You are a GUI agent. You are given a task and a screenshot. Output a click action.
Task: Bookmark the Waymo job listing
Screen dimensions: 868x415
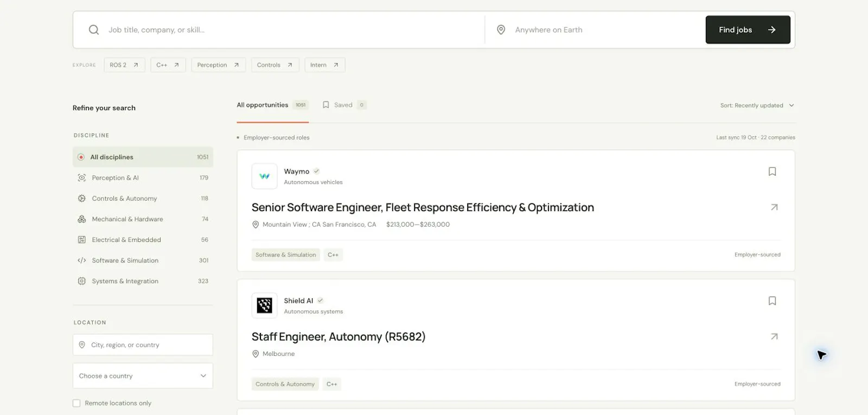[x=773, y=171]
